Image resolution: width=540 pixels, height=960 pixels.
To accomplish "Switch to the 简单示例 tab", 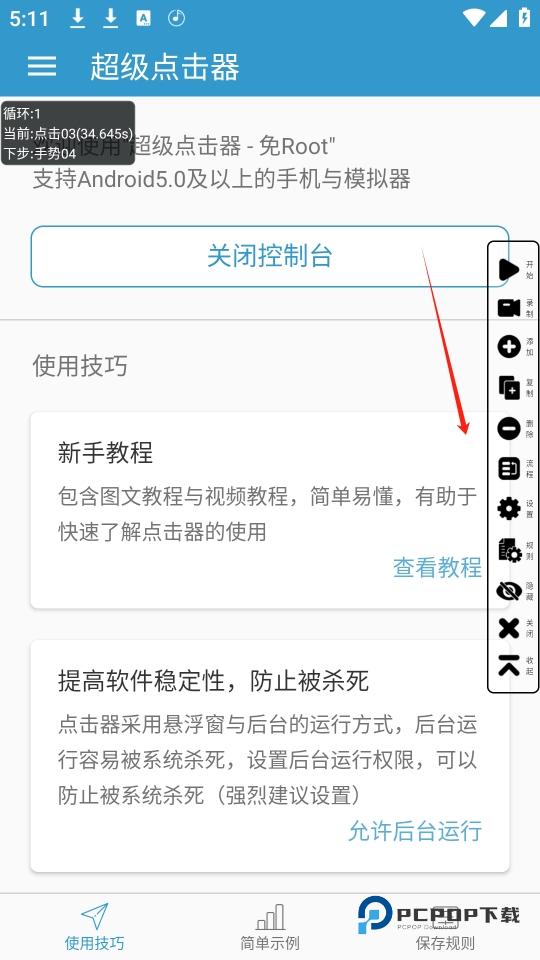I will (270, 926).
